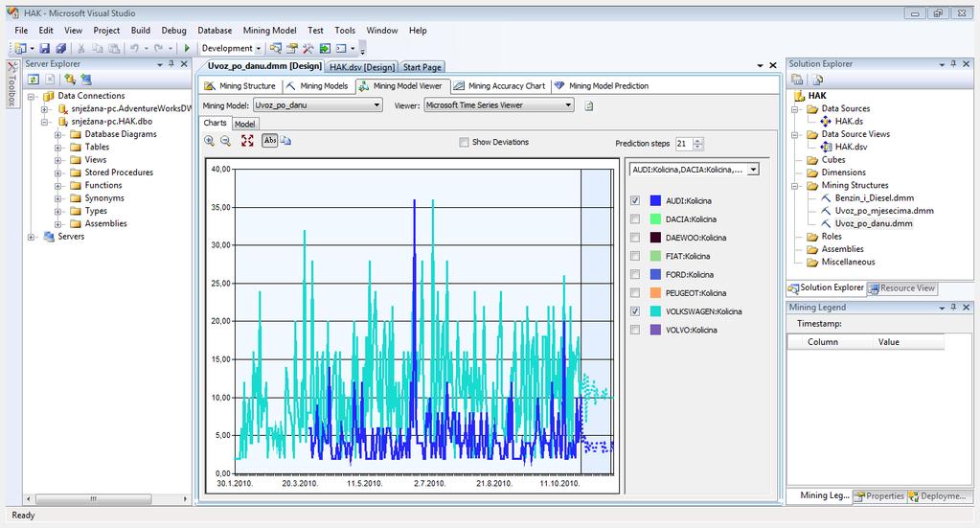980x528 pixels.
Task: Click the Undo toolbar icon
Action: [x=134, y=48]
